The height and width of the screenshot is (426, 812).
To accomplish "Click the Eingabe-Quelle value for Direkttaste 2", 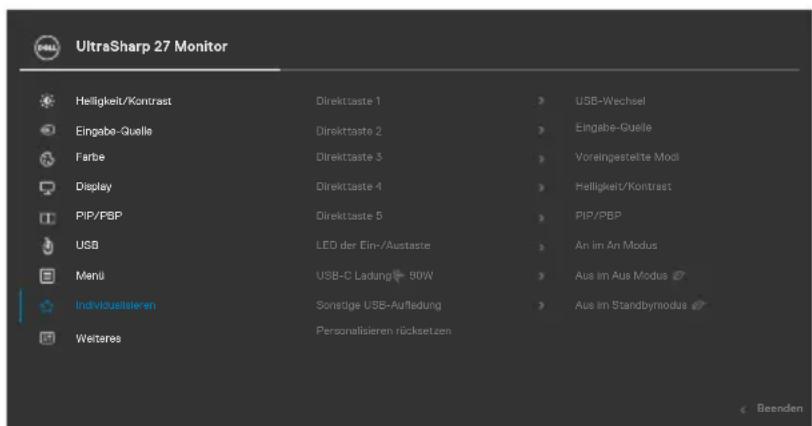I will click(x=613, y=127).
